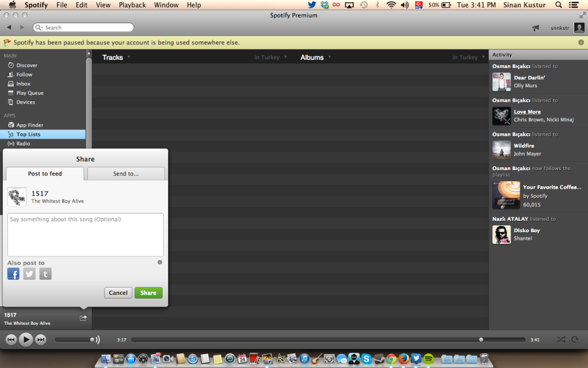Screen dimensions: 588x368
Task: Open the 'Your Favorite Coffee...' playlist link
Action: click(x=552, y=187)
